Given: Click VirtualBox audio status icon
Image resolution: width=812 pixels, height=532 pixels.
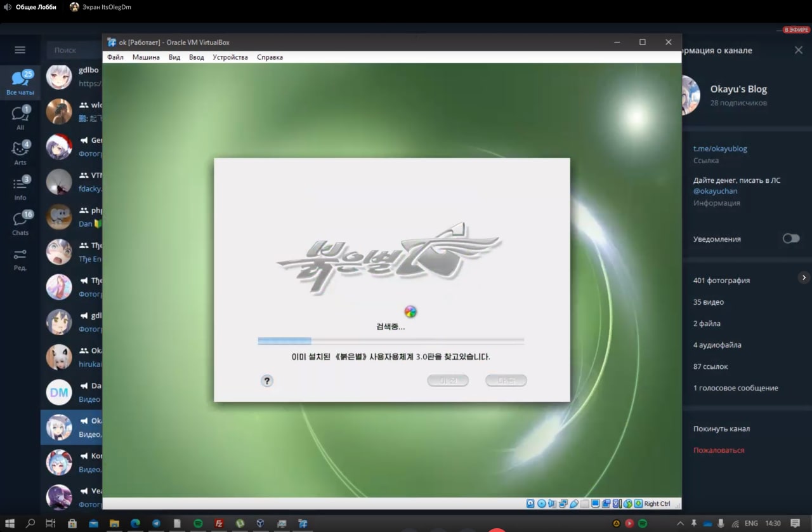Looking at the screenshot, I should (551, 503).
